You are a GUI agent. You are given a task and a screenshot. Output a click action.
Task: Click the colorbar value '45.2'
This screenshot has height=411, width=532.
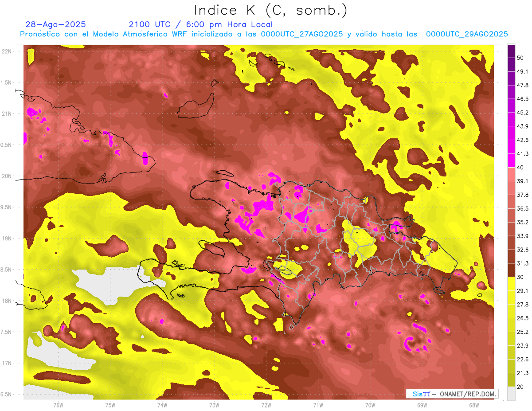click(523, 113)
